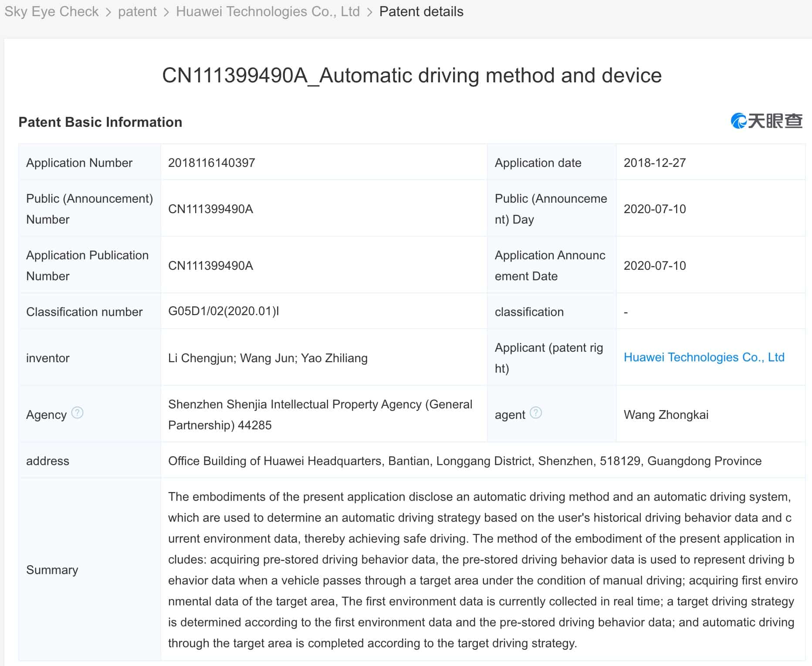Click the application date 2018-12-27

tap(654, 163)
